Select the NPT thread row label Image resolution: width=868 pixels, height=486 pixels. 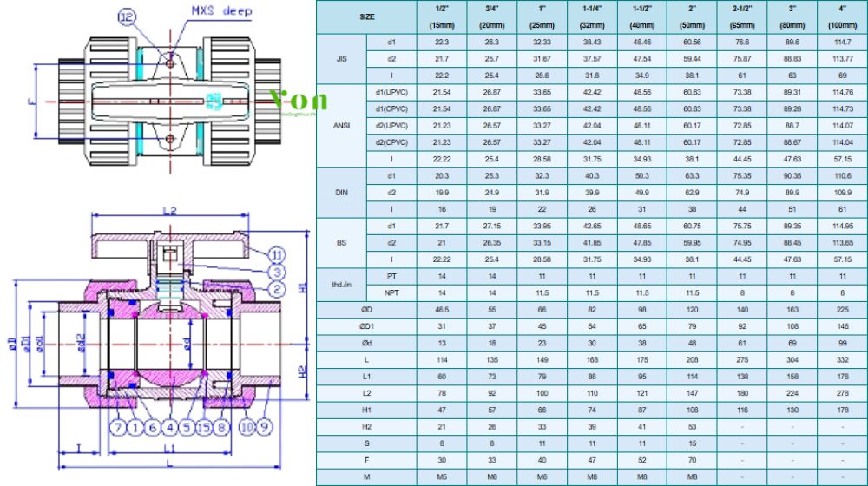(x=391, y=292)
